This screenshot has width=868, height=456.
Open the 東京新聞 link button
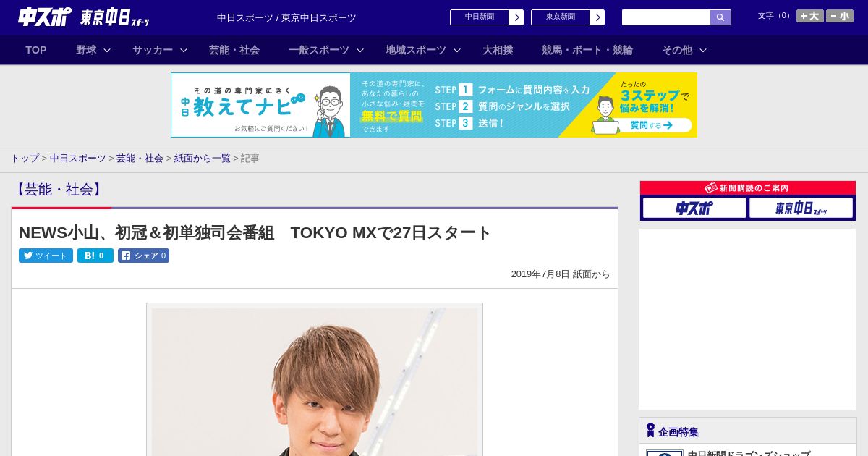(x=567, y=17)
